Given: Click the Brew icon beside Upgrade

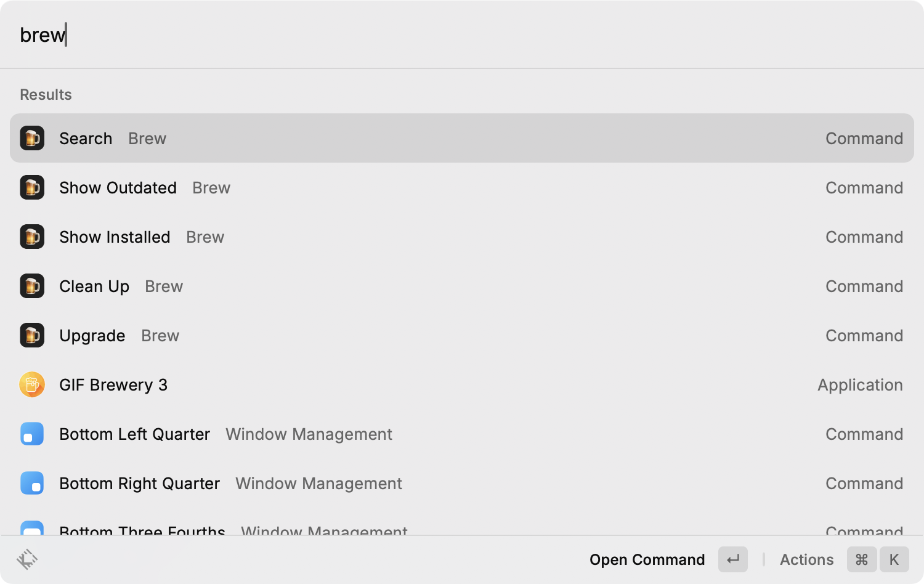Looking at the screenshot, I should tap(32, 335).
